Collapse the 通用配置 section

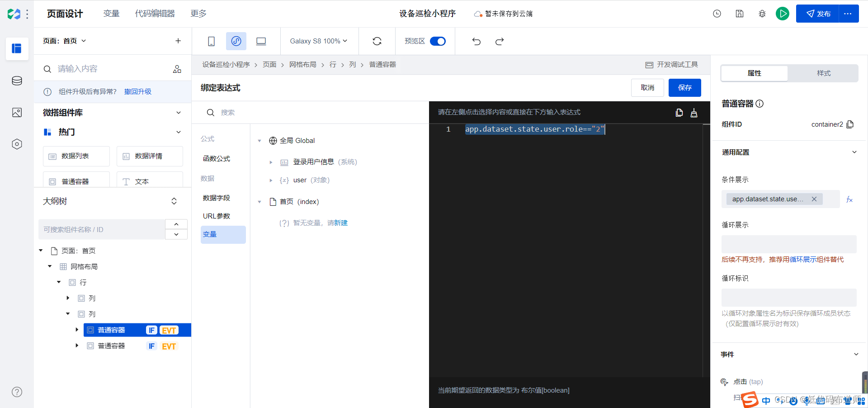854,152
